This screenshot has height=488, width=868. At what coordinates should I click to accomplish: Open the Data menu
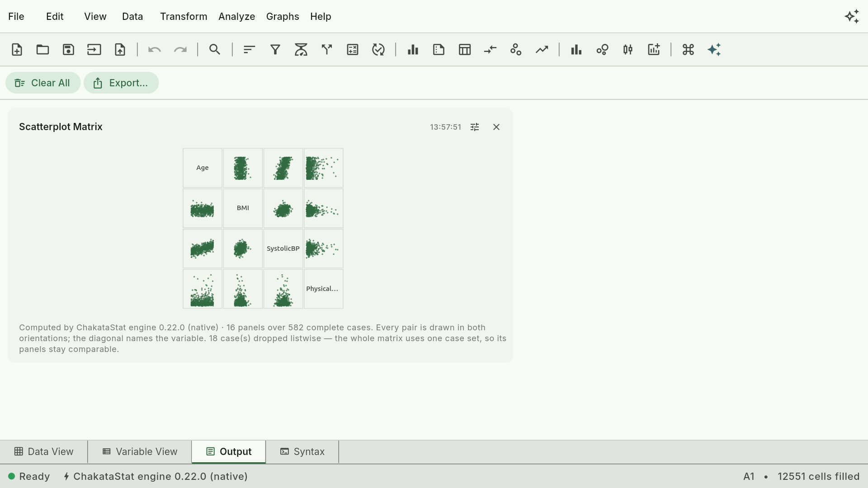tap(132, 16)
